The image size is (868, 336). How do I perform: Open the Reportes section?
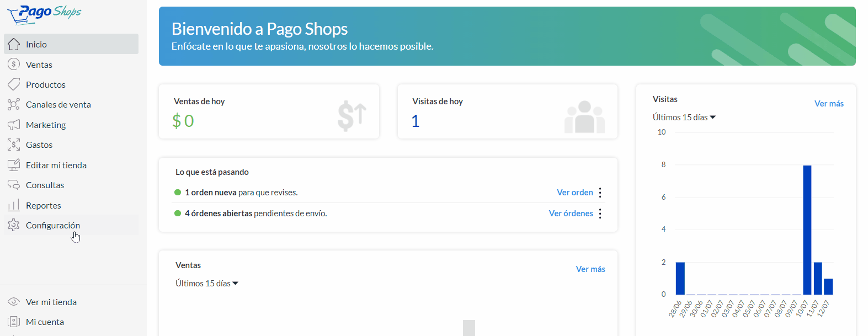[x=71, y=205]
